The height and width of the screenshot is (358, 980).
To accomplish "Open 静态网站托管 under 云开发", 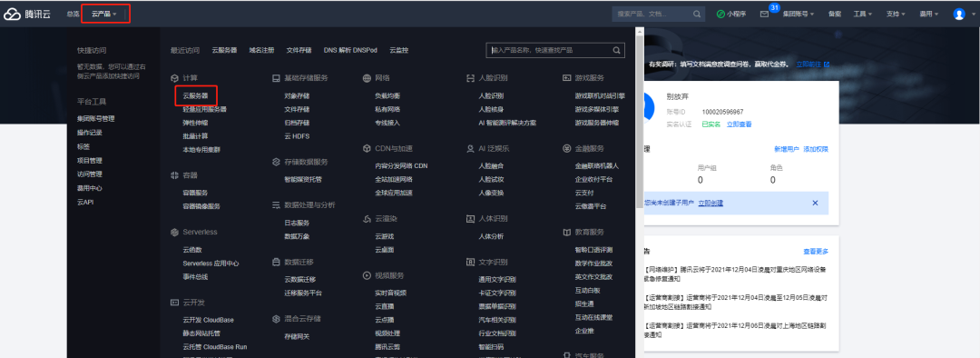I will (x=201, y=333).
